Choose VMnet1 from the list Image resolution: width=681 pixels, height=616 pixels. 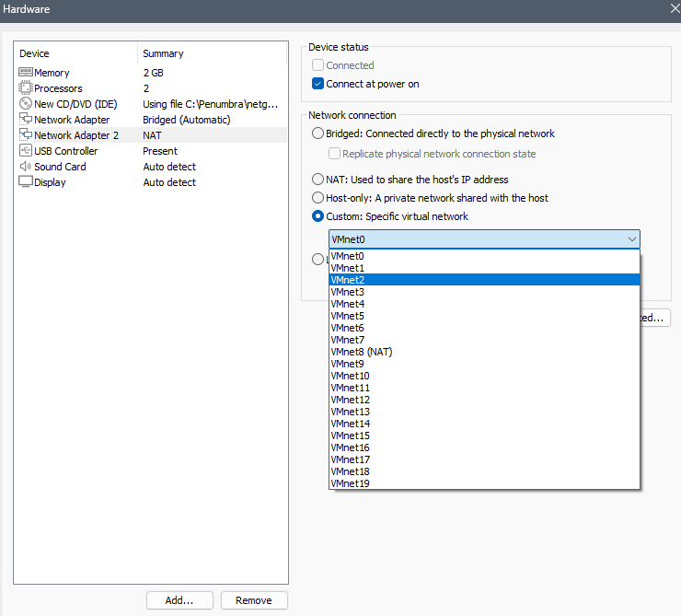(x=484, y=268)
